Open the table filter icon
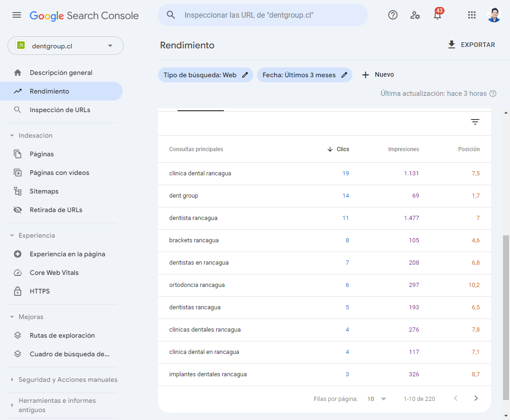Viewport: 510px width, 420px height. (475, 121)
